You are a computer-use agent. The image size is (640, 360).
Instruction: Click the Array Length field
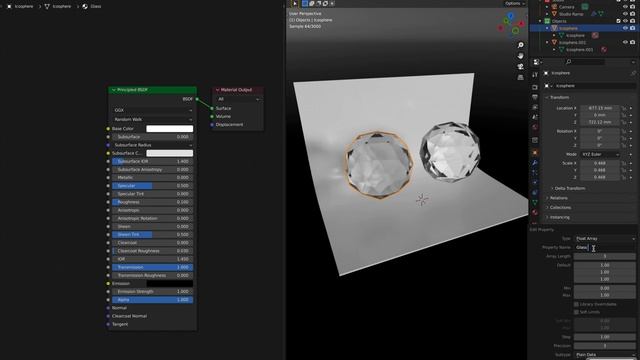(x=605, y=256)
